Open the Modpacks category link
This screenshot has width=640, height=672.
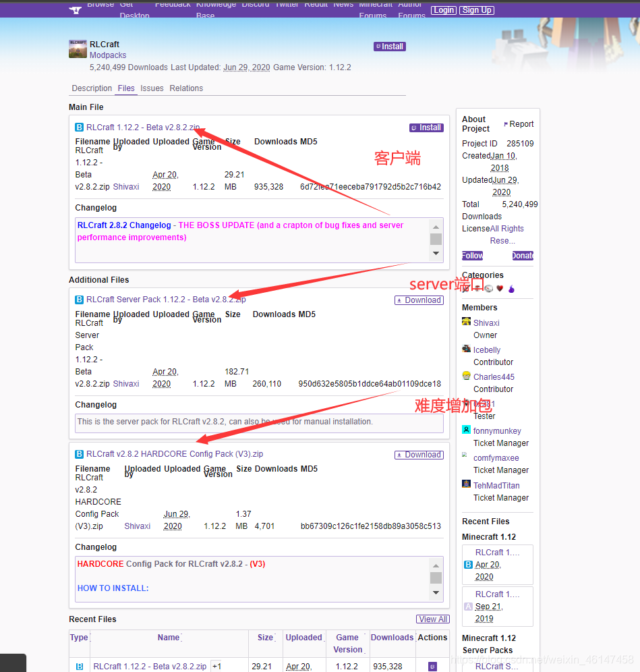(107, 55)
